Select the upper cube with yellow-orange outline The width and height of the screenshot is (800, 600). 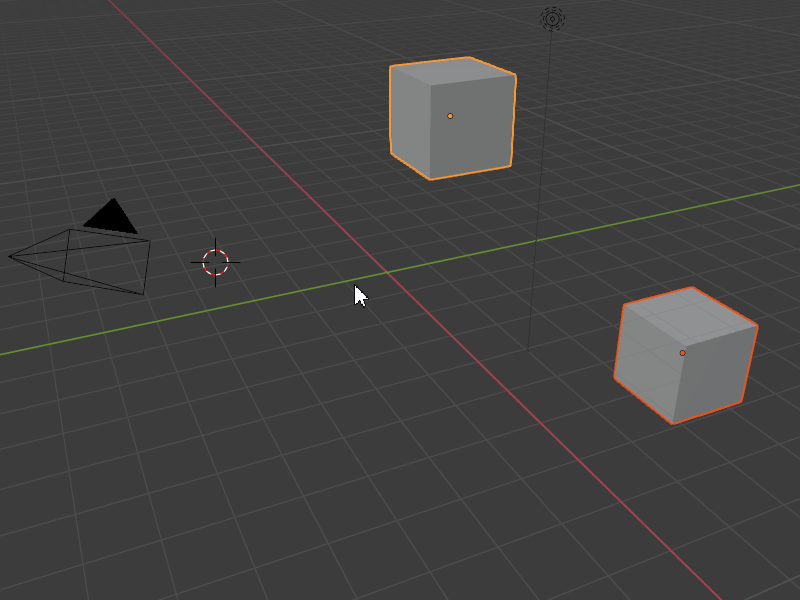[x=453, y=118]
